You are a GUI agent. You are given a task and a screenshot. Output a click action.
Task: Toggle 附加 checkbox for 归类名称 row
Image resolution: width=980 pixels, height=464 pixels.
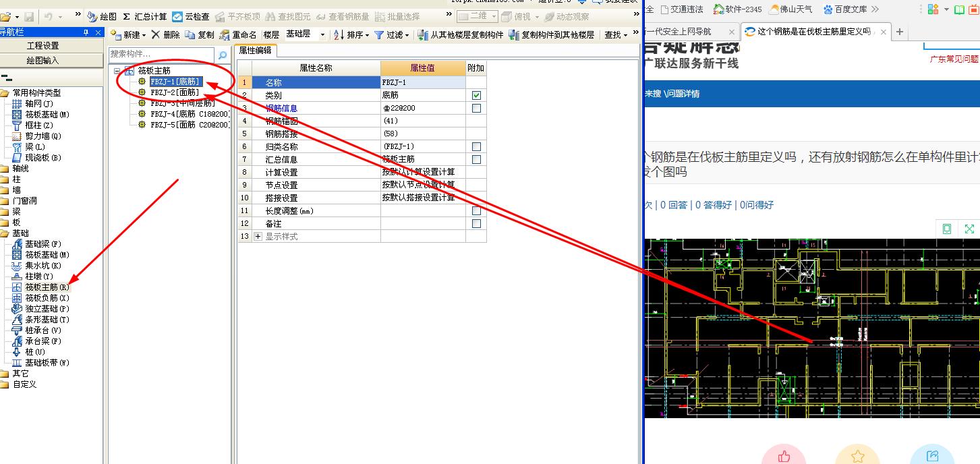[476, 146]
